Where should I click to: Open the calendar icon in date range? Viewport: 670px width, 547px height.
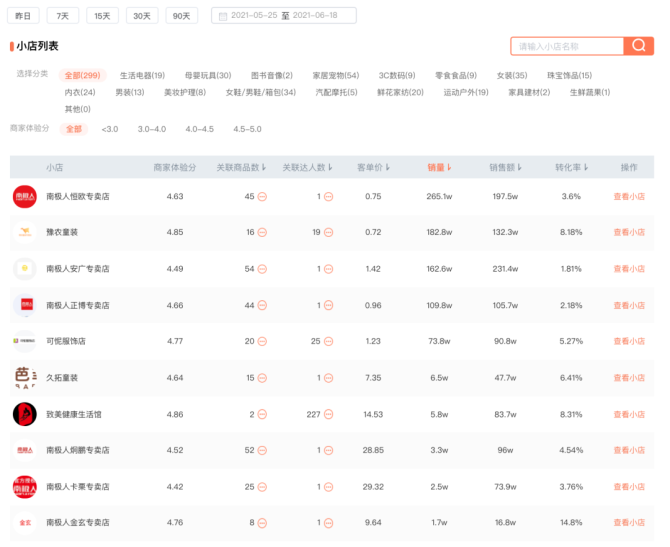223,16
